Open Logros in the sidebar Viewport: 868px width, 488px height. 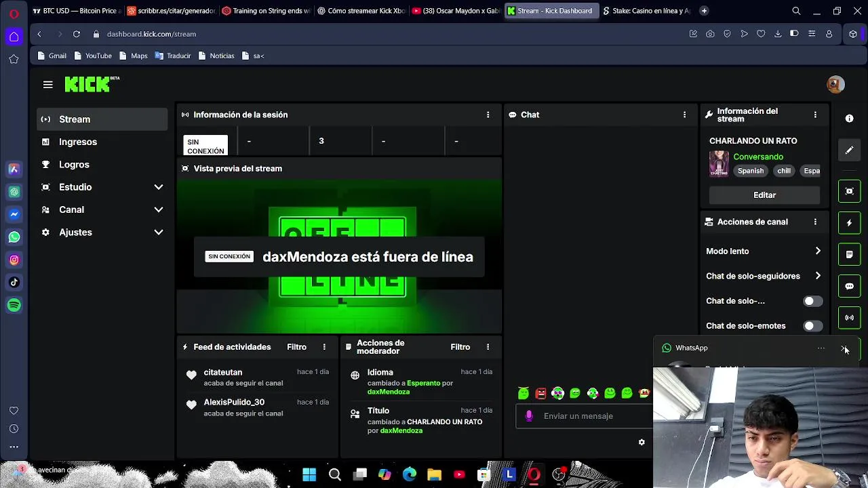[x=102, y=164]
